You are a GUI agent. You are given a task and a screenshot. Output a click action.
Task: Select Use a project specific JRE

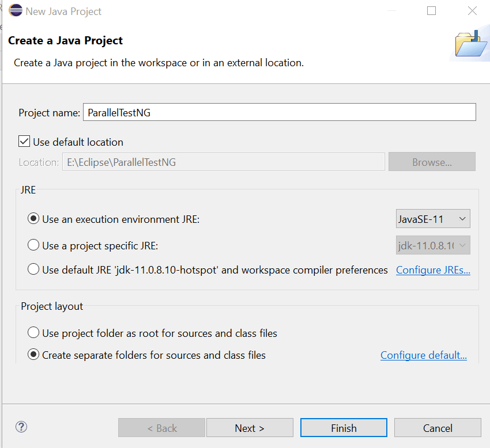click(x=33, y=245)
